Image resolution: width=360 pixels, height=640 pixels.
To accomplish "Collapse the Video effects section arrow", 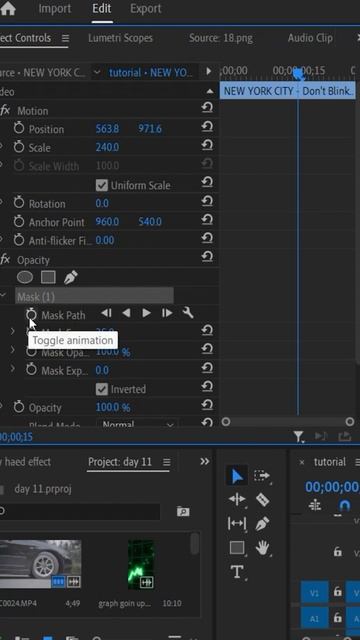I will pos(210,91).
